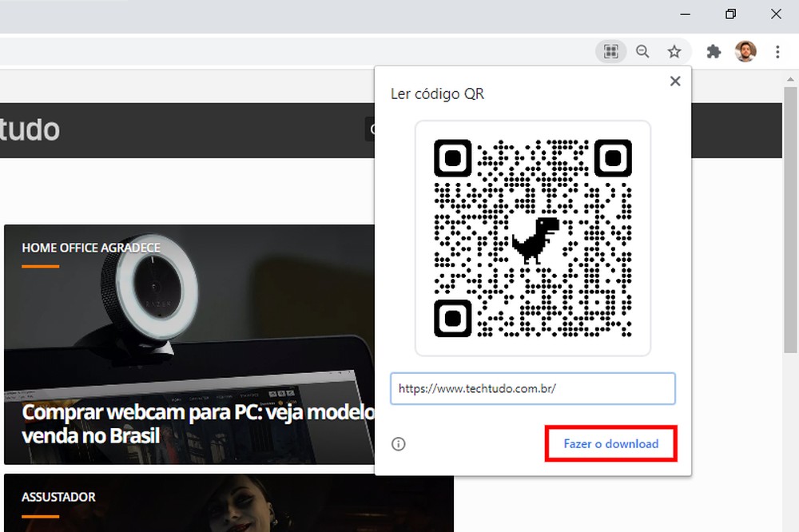Click the TechTudo logo in the page header
This screenshot has height=532, width=799.
(30, 129)
